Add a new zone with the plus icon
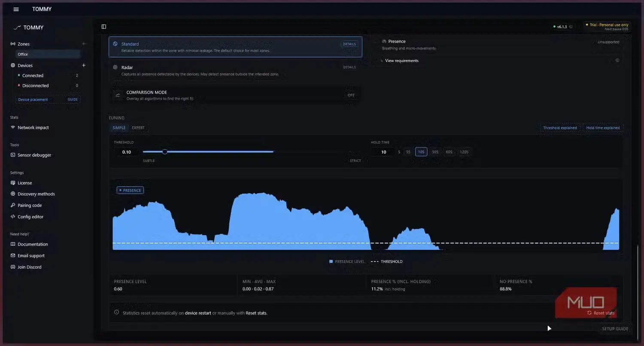 click(84, 44)
